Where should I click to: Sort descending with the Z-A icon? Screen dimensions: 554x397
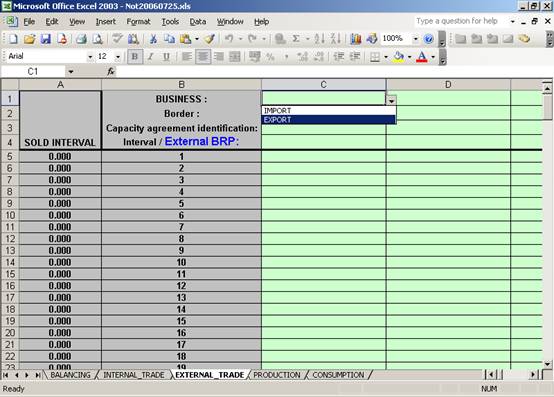pyautogui.click(x=336, y=39)
